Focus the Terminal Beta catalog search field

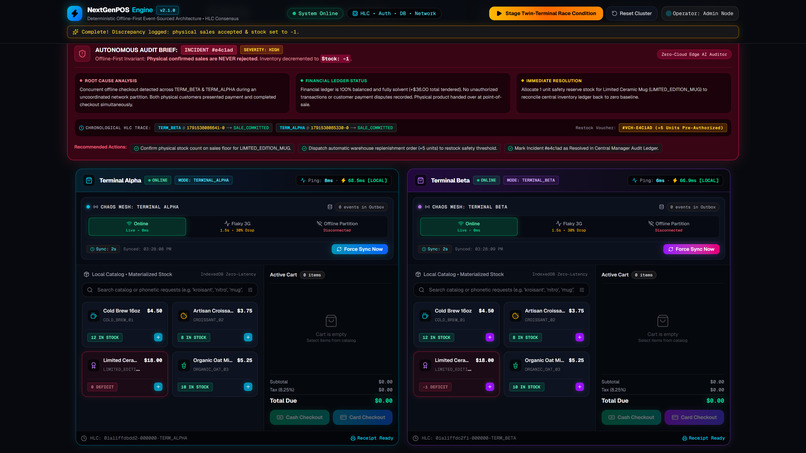click(x=501, y=290)
